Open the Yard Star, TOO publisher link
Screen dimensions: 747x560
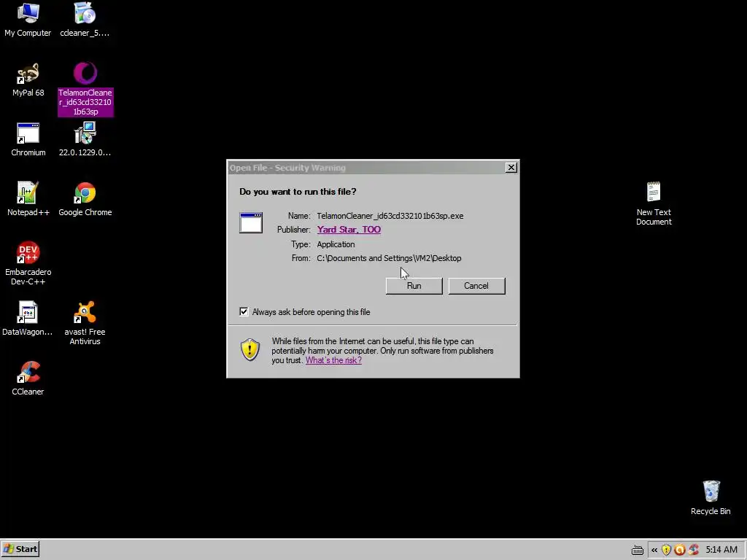tap(349, 230)
